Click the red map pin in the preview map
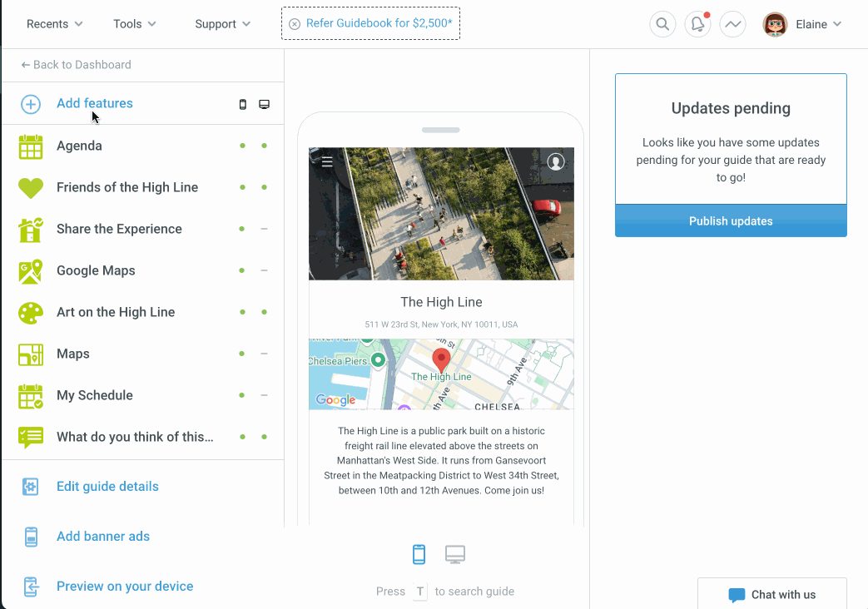The image size is (868, 609). click(x=441, y=360)
